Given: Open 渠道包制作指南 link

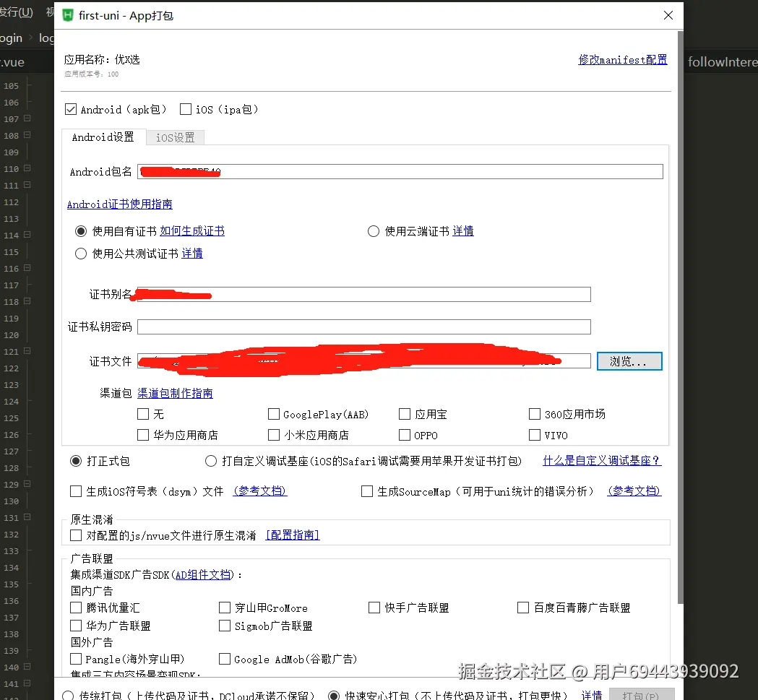Looking at the screenshot, I should [175, 394].
